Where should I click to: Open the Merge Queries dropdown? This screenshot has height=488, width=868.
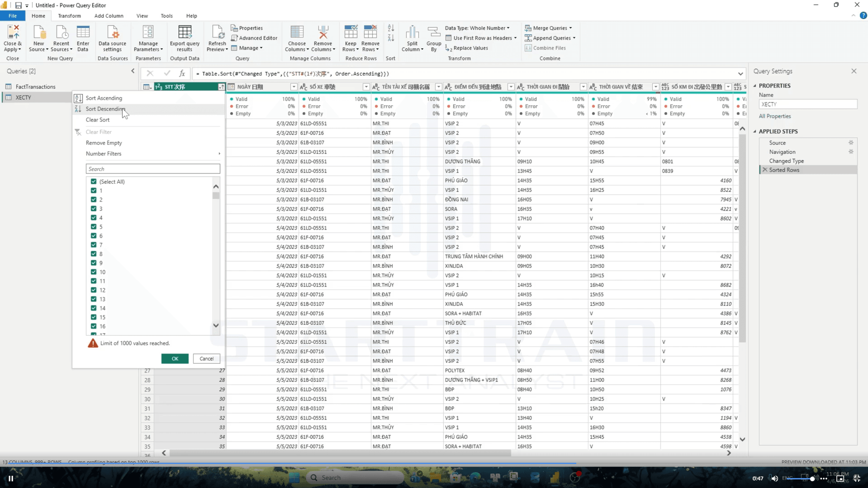point(548,28)
